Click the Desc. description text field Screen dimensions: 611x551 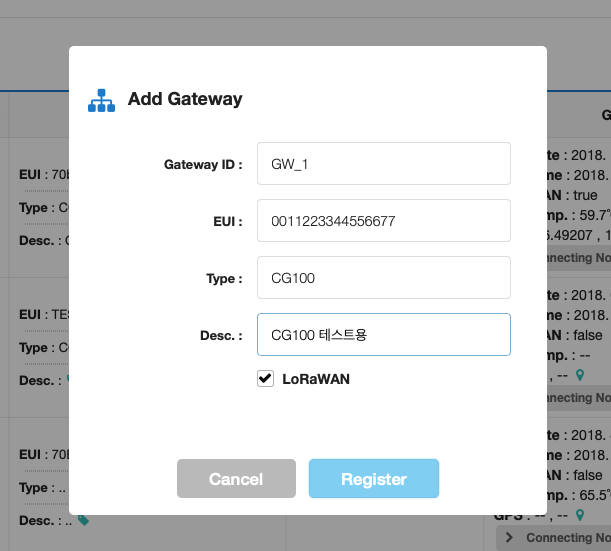[383, 335]
